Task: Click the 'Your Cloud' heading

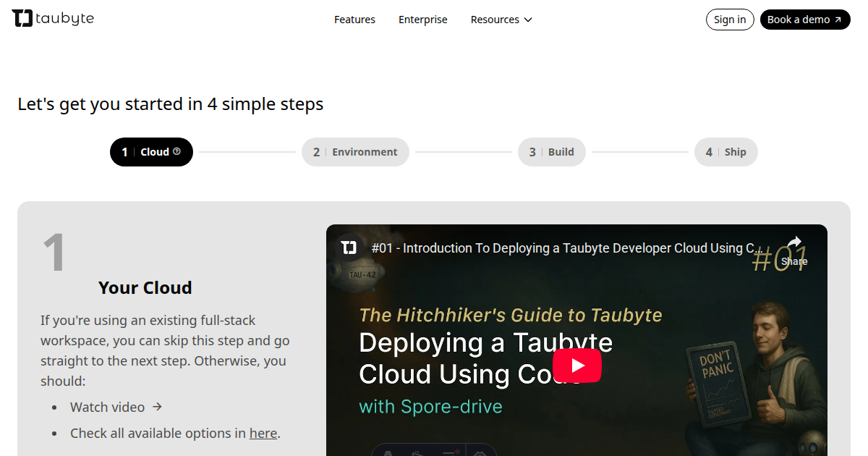Action: [145, 287]
